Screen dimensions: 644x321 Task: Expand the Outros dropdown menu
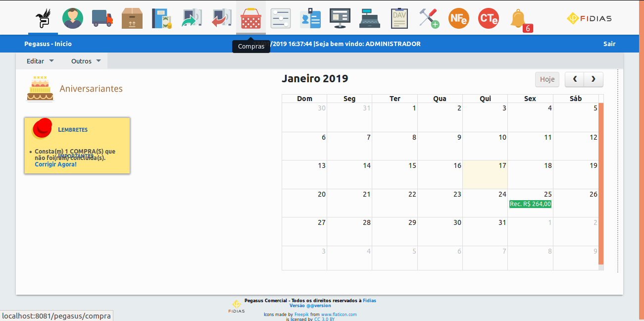coord(86,61)
